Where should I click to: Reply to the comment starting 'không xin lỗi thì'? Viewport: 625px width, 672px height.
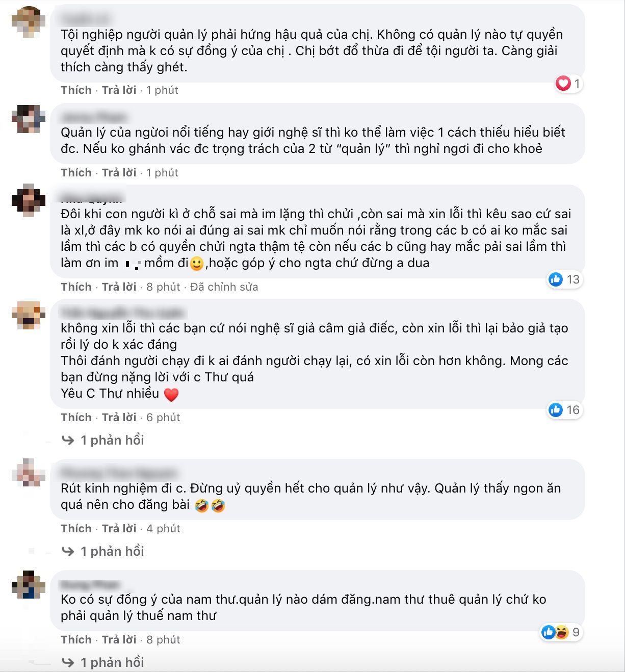(x=119, y=418)
